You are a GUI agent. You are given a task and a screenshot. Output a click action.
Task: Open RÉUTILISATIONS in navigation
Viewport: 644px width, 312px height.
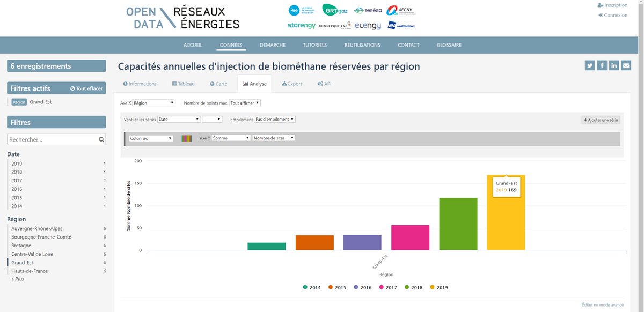362,45
